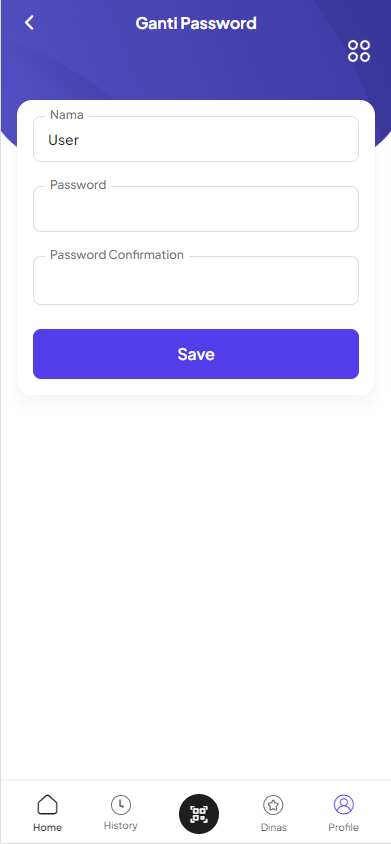Click the empty area below the form card
This screenshot has height=844, width=391.
point(196,587)
